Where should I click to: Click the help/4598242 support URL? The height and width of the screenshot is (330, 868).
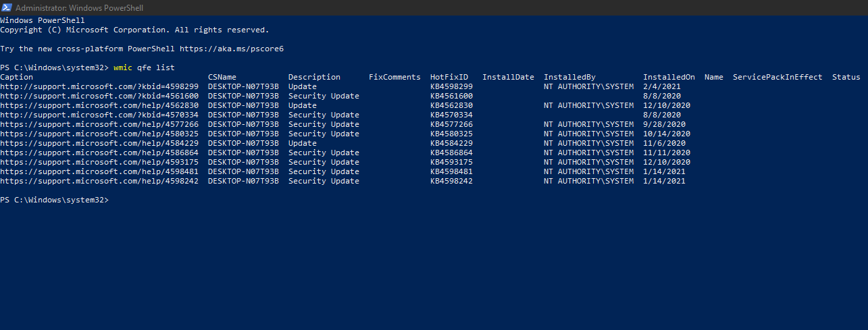coord(99,181)
